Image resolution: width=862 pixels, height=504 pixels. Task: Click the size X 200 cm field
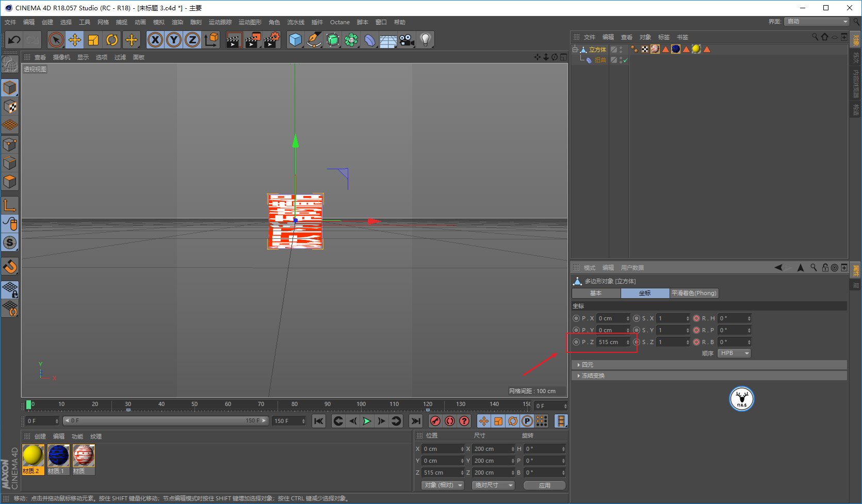pos(494,449)
